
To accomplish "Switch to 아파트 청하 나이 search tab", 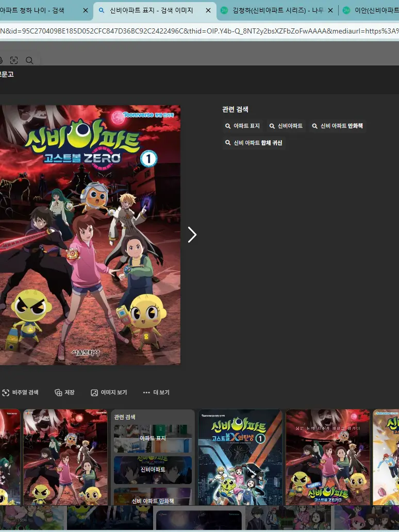I will (36, 10).
